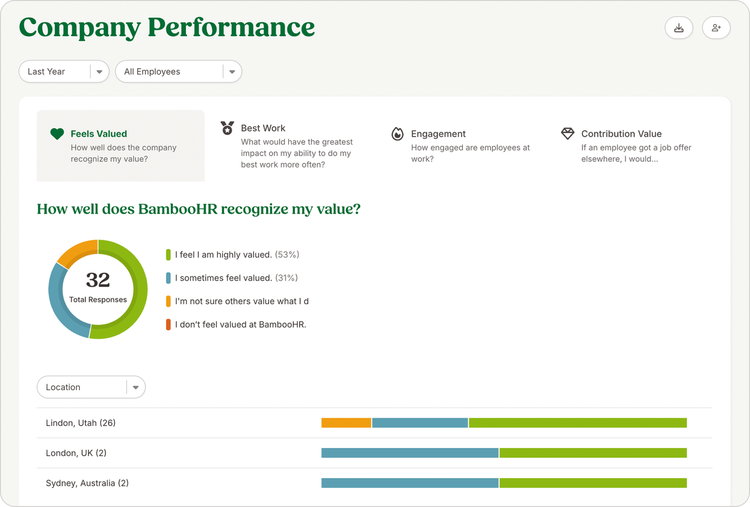Click the arrow on the All Employees dropdown
Image resolution: width=750 pixels, height=507 pixels.
click(x=232, y=72)
